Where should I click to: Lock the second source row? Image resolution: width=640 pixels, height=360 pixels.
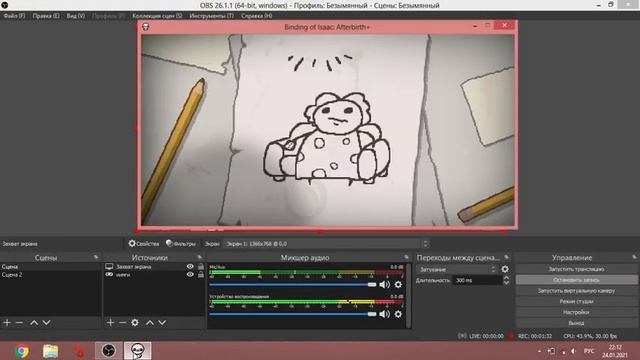point(201,275)
